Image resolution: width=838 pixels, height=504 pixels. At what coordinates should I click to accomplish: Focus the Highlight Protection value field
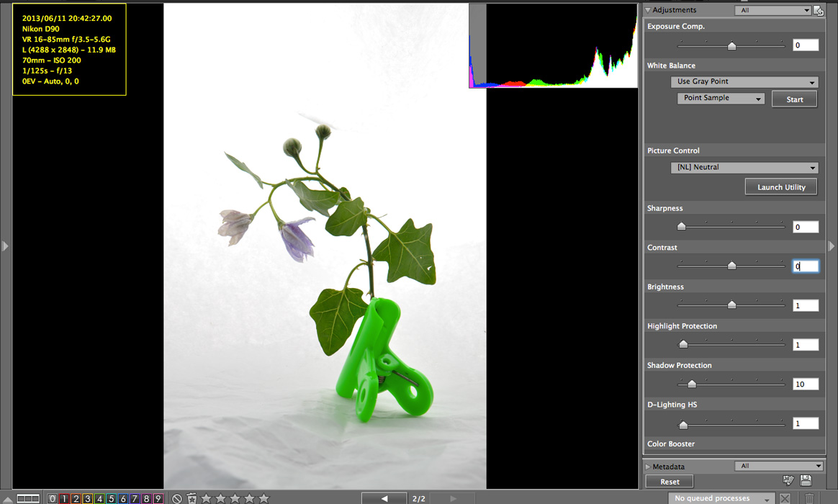(806, 345)
